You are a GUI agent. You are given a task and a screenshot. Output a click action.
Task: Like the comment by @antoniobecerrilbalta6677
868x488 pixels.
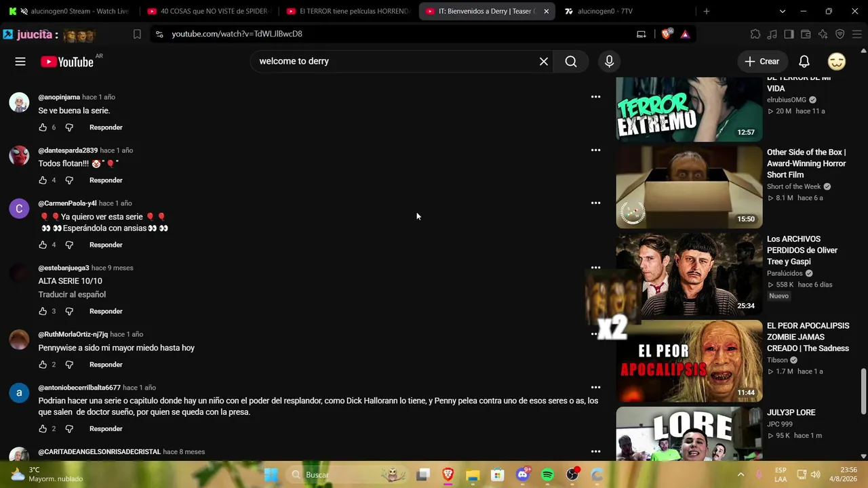pyautogui.click(x=43, y=429)
